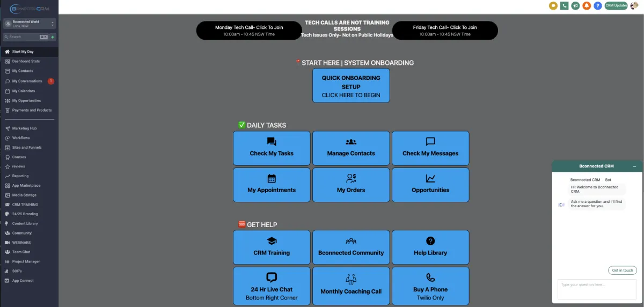Click Get in touch in chat widget
The height and width of the screenshot is (307, 644).
[x=623, y=271]
